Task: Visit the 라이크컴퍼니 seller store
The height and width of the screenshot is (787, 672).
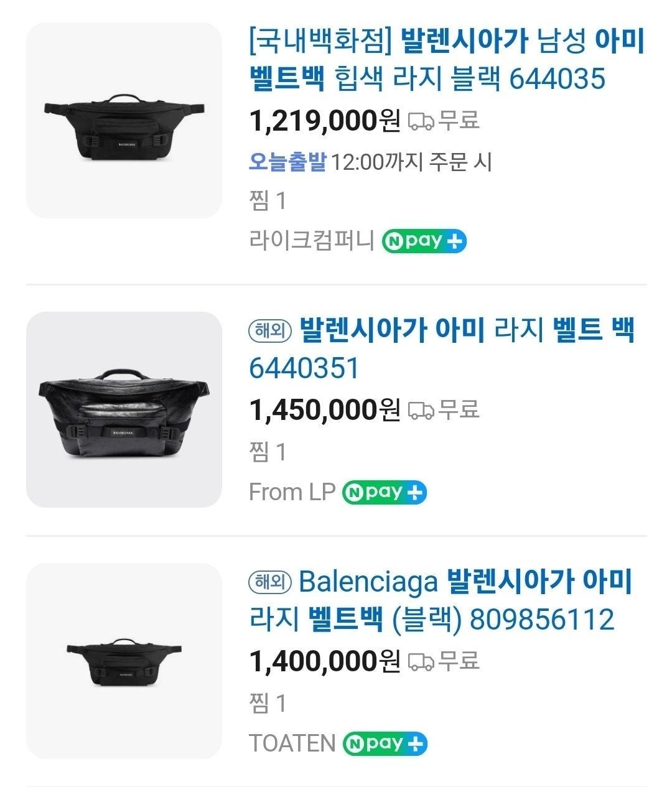Action: point(311,241)
